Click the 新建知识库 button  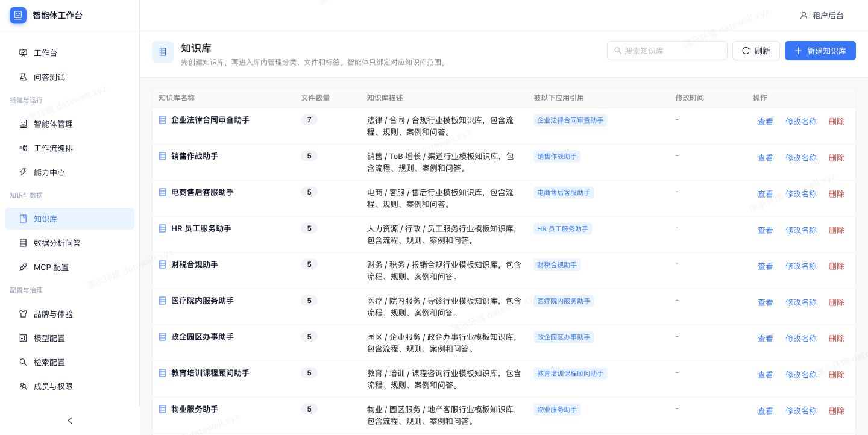(820, 51)
